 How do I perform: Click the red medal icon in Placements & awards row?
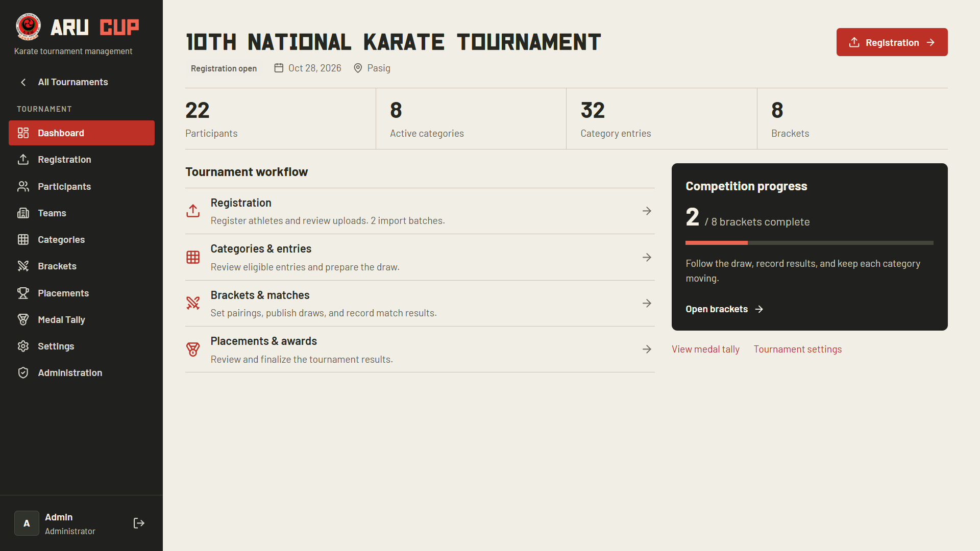(193, 349)
